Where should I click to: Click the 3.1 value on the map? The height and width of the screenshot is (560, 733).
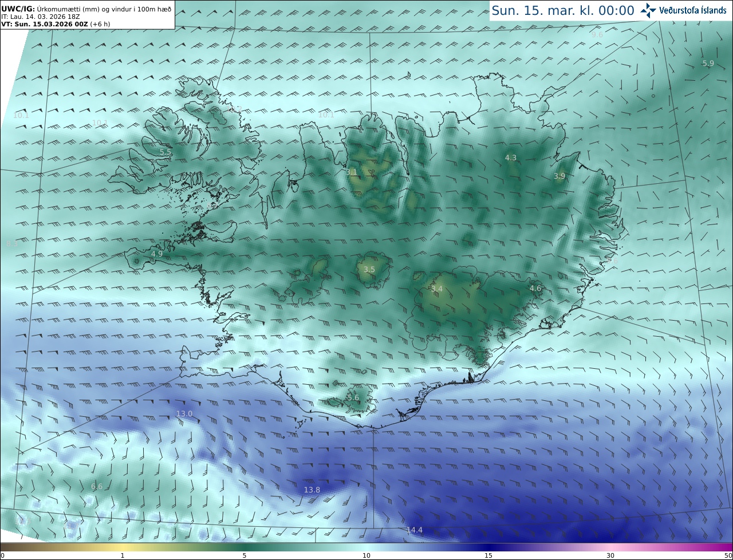[x=352, y=172]
